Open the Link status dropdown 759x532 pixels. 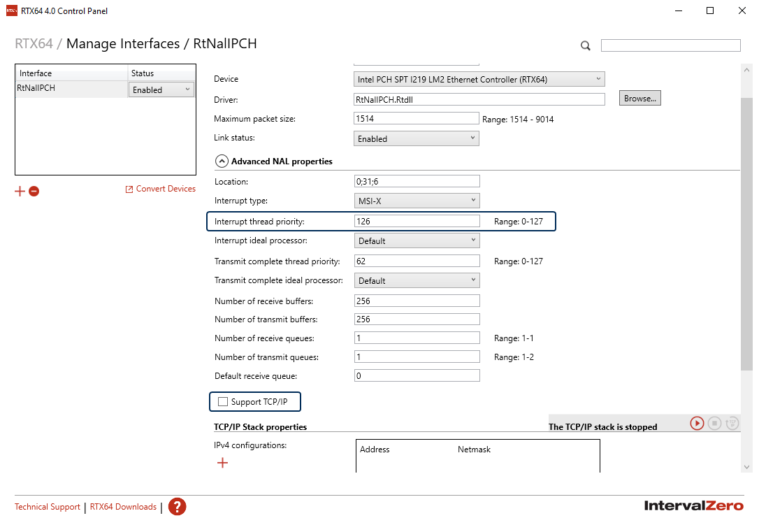(417, 138)
